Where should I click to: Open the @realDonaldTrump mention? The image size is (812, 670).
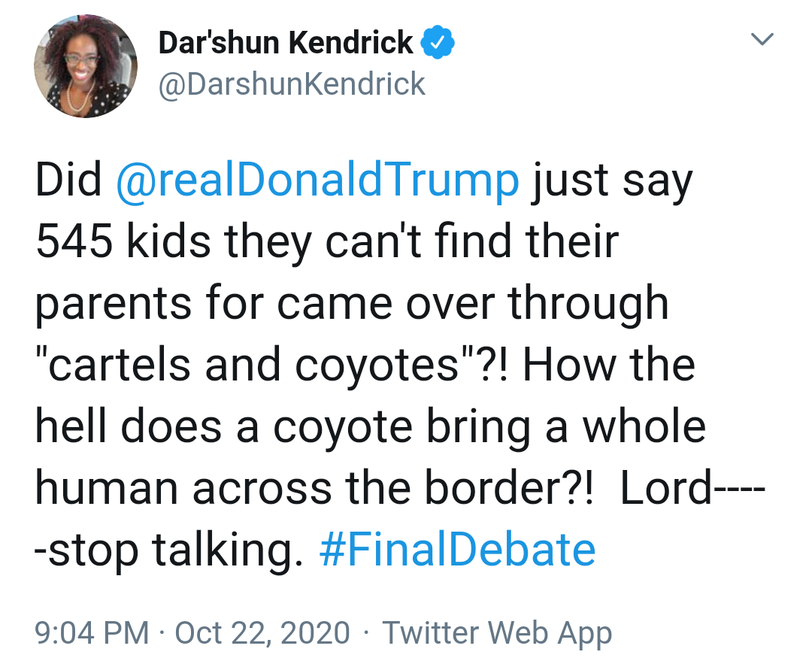(317, 180)
